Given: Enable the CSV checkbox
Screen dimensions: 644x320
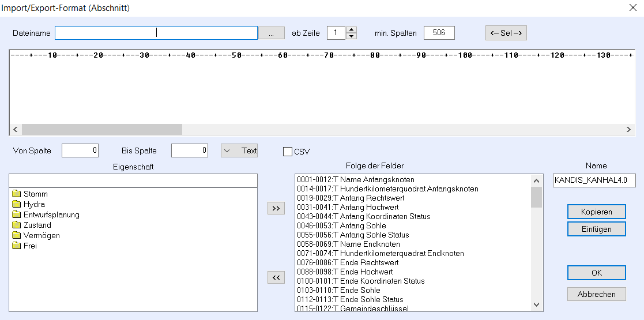Looking at the screenshot, I should (288, 152).
